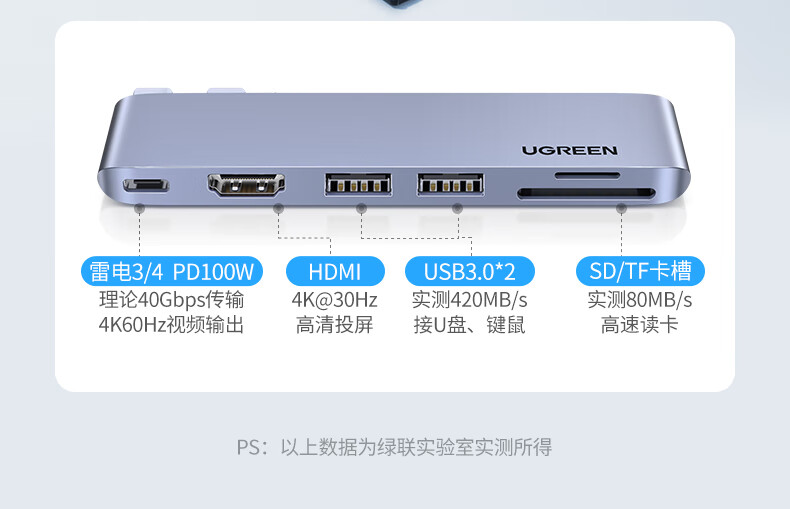Screen dimensions: 790x509
Task: Click the 4K60Hz视频输出 text line
Action: 171,325
